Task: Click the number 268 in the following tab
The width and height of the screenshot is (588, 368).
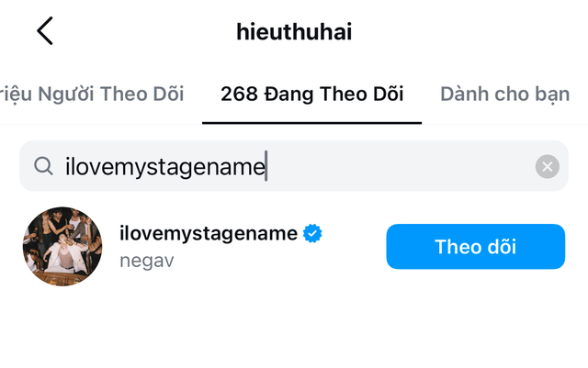Action: (237, 94)
